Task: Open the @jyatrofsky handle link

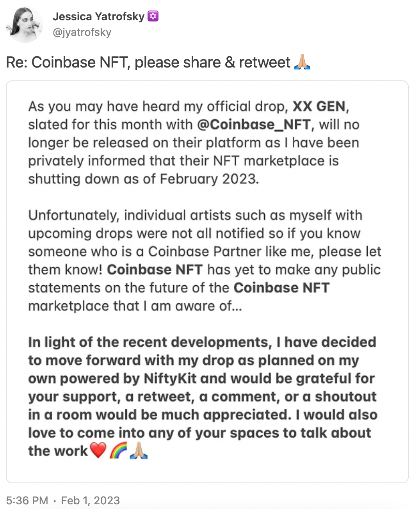Action: coord(82,32)
